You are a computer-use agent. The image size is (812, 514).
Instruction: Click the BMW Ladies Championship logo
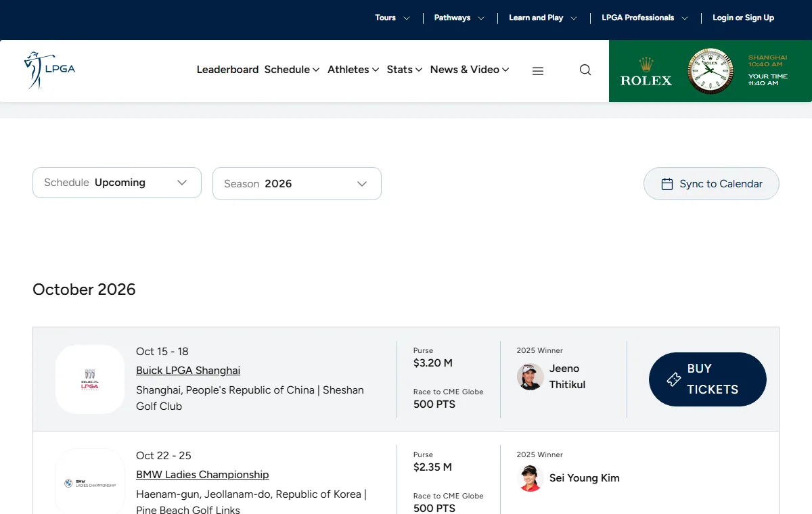pyautogui.click(x=90, y=483)
